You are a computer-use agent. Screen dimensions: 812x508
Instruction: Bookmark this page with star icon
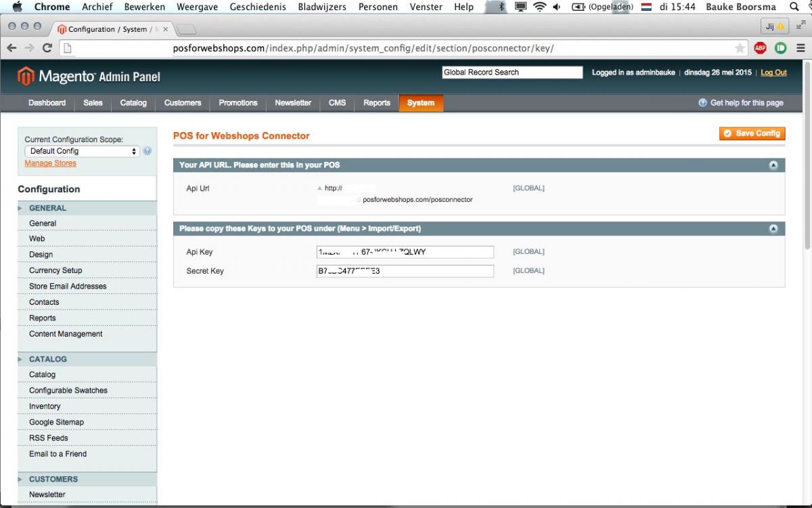740,48
